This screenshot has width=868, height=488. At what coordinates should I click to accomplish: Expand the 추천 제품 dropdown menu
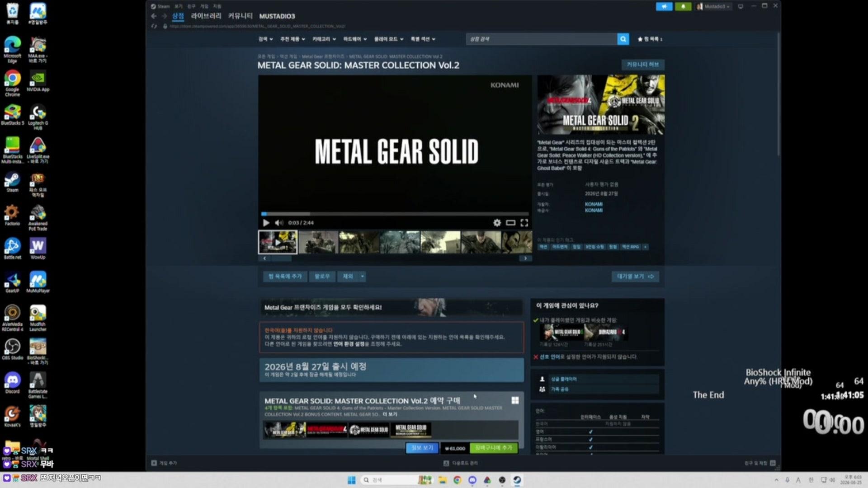click(292, 39)
